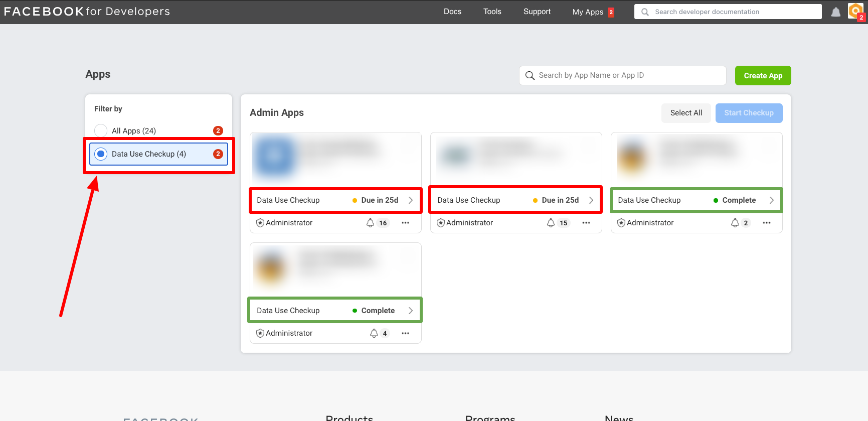The height and width of the screenshot is (421, 868).
Task: Click Administrator shield icon on 4-notification card
Action: [x=260, y=333]
